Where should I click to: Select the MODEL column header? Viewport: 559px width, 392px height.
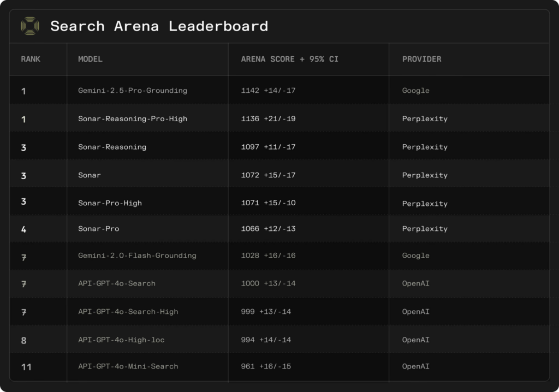[x=90, y=59]
